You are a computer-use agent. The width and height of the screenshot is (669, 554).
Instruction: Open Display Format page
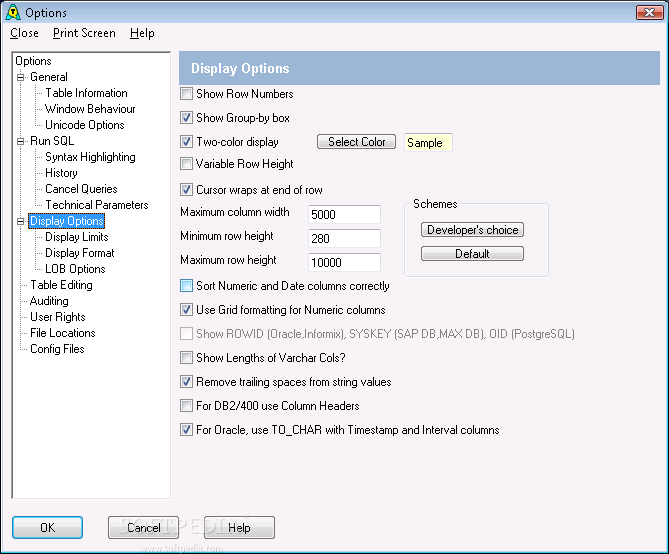click(80, 253)
